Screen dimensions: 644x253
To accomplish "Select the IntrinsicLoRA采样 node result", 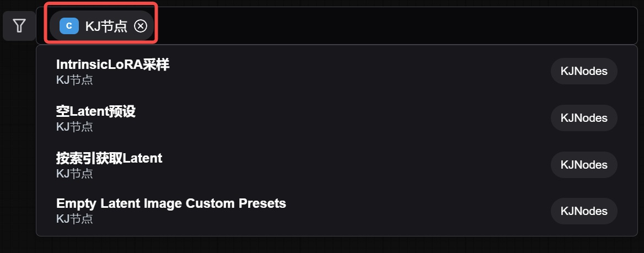I will click(x=112, y=65).
